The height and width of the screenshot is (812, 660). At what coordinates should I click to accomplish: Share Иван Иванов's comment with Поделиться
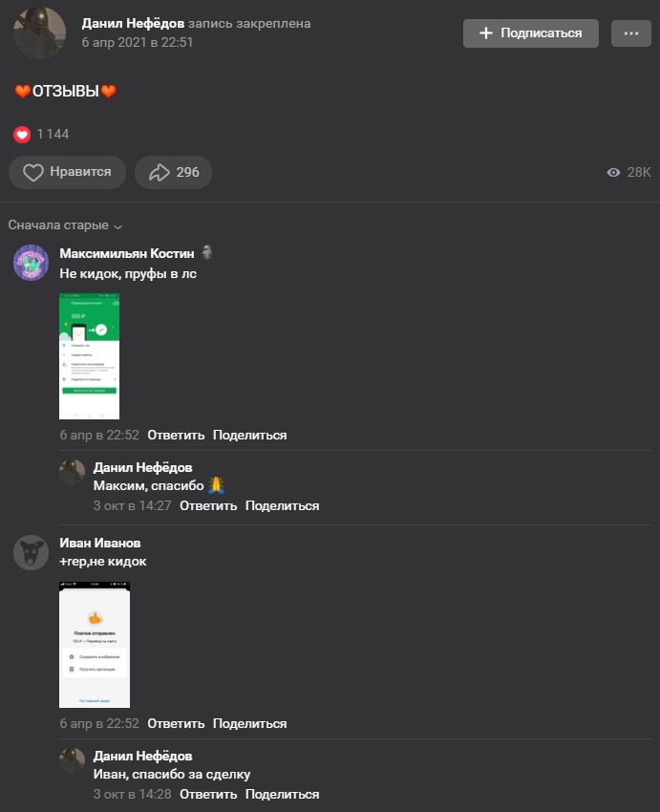pyautogui.click(x=249, y=723)
